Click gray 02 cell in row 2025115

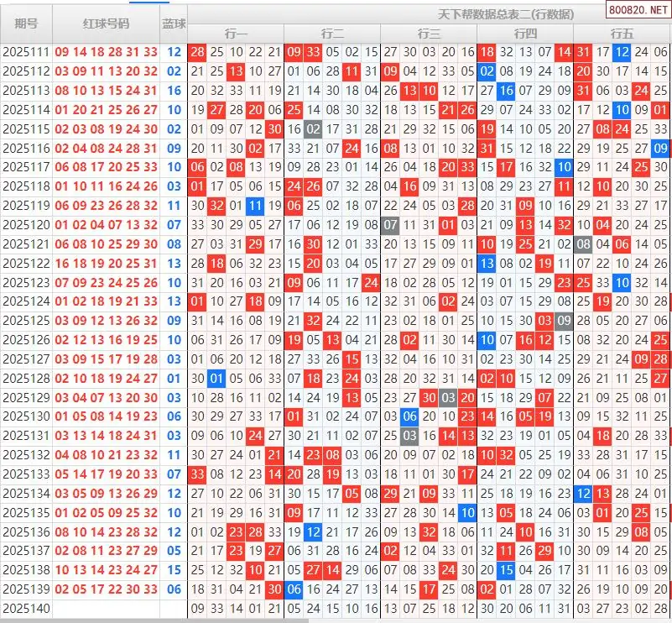[313, 129]
